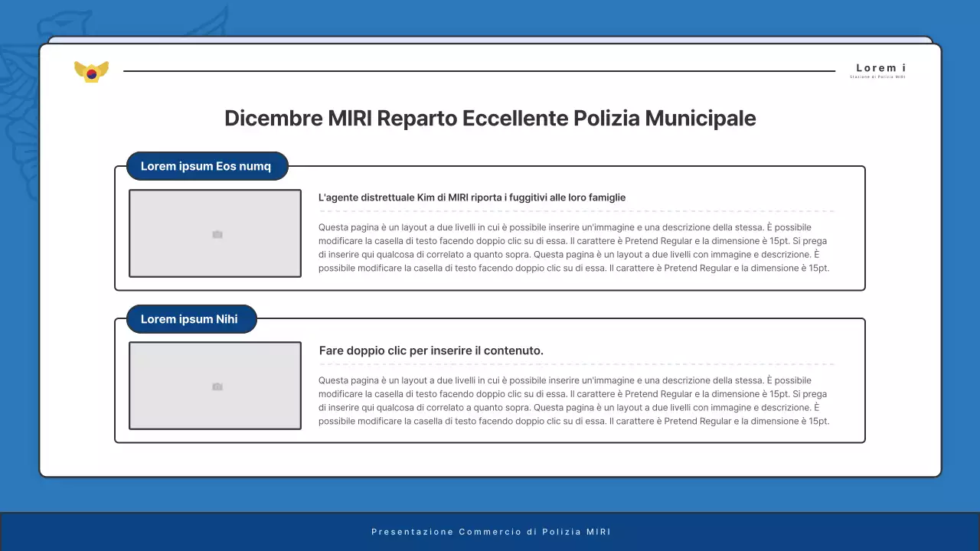The width and height of the screenshot is (980, 551).
Task: Click 'Fare doppio clic per inserire il contenuto'
Action: coord(431,350)
